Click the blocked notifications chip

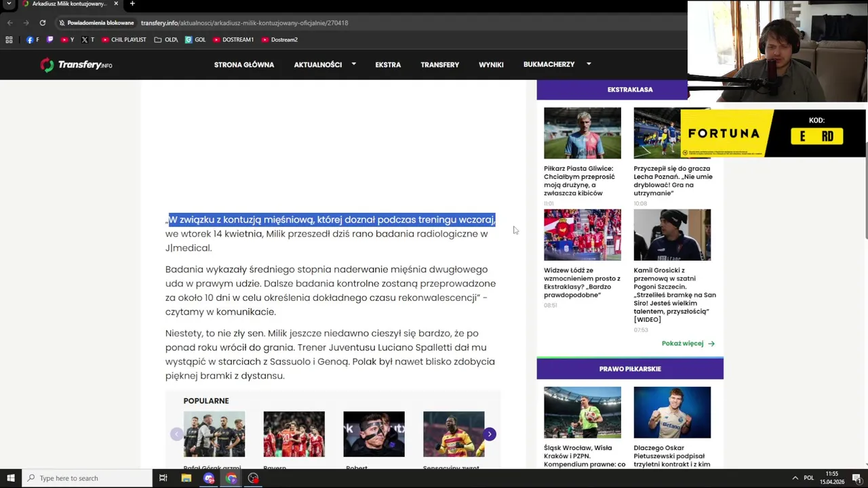[96, 22]
